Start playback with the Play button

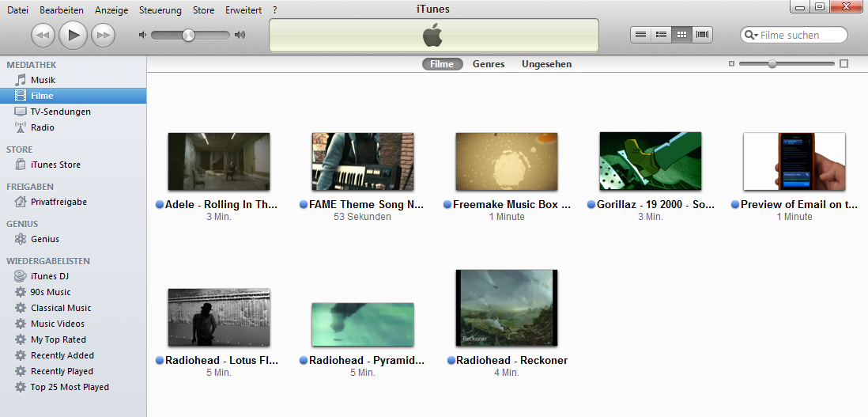coord(73,35)
